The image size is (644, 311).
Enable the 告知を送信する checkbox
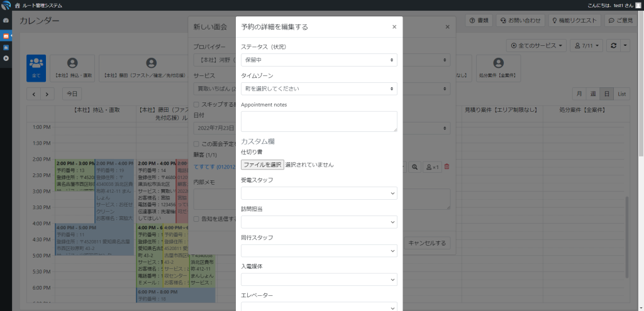point(197,219)
